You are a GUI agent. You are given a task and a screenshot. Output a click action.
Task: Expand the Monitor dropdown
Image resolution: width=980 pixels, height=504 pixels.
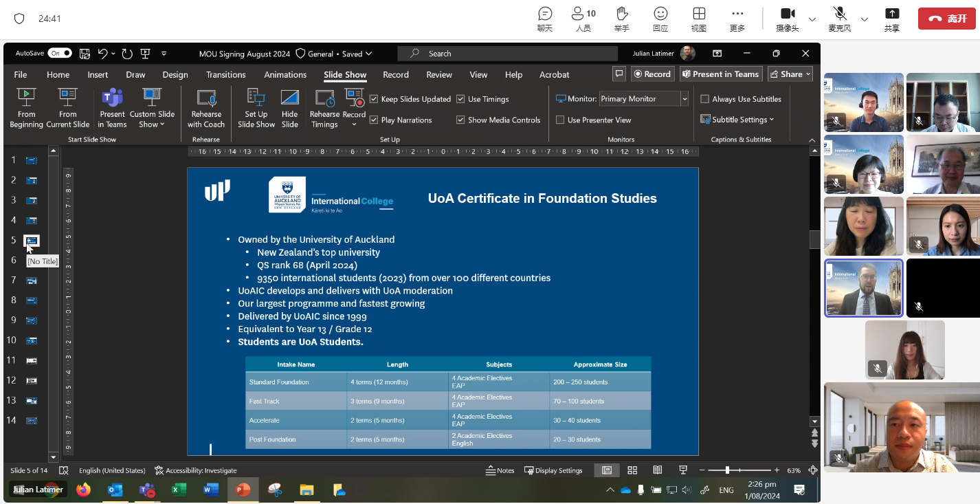coord(684,99)
